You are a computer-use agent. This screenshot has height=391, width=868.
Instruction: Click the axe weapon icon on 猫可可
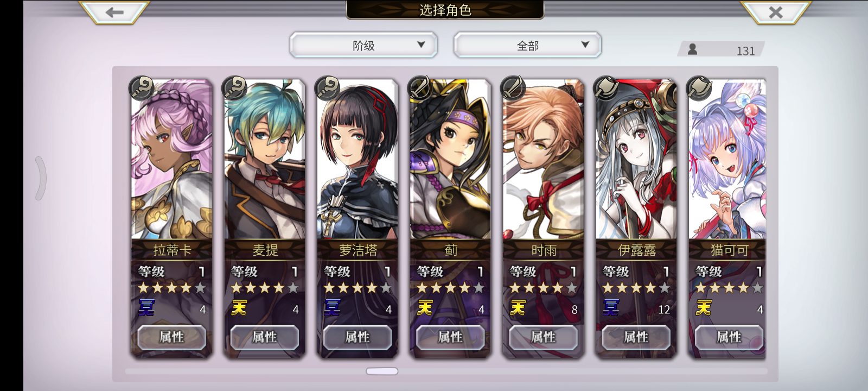(x=699, y=89)
